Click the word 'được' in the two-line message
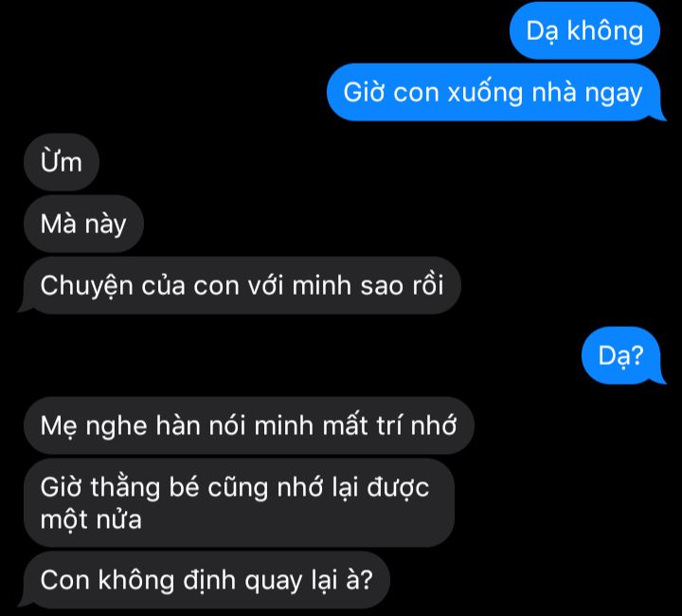682x616 pixels. coord(398,488)
